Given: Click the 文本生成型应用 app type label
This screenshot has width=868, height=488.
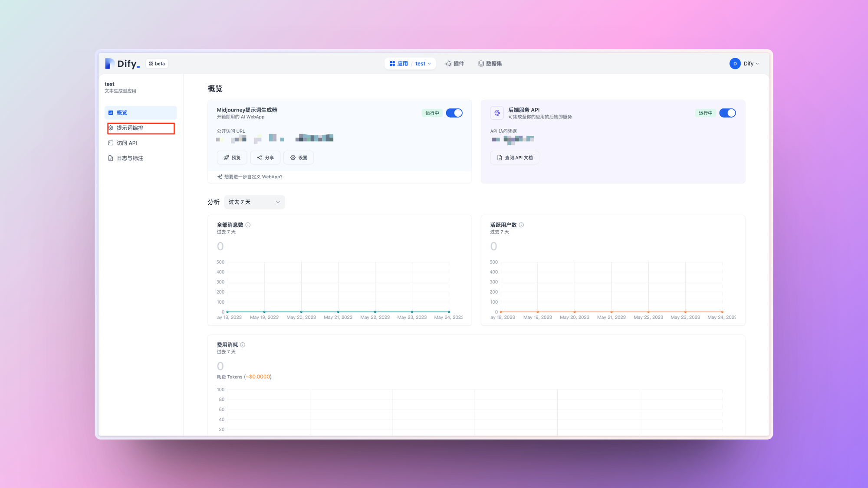Looking at the screenshot, I should (120, 91).
